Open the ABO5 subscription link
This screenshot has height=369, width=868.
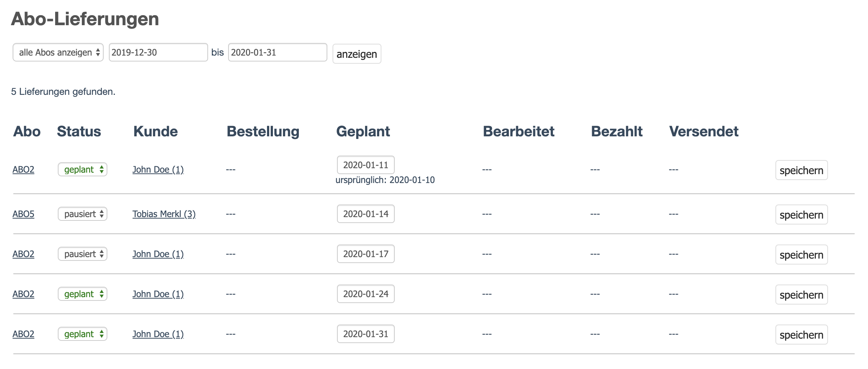23,214
